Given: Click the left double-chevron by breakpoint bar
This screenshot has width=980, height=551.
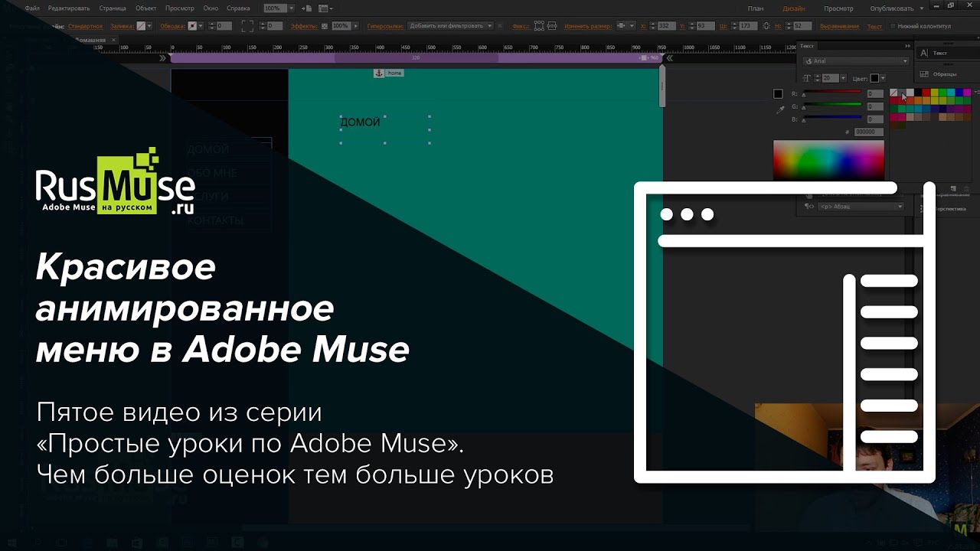Looking at the screenshot, I should point(162,57).
